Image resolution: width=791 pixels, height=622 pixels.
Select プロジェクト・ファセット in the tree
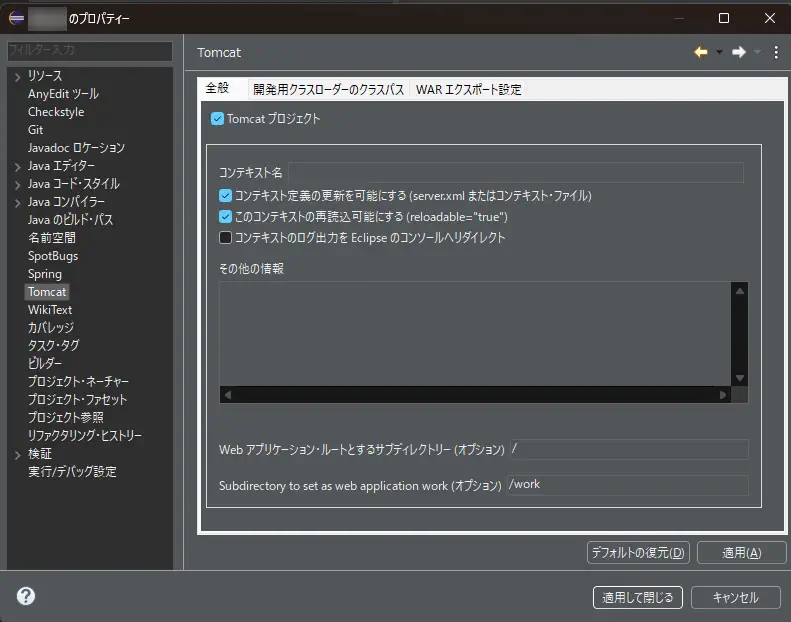click(x=77, y=400)
